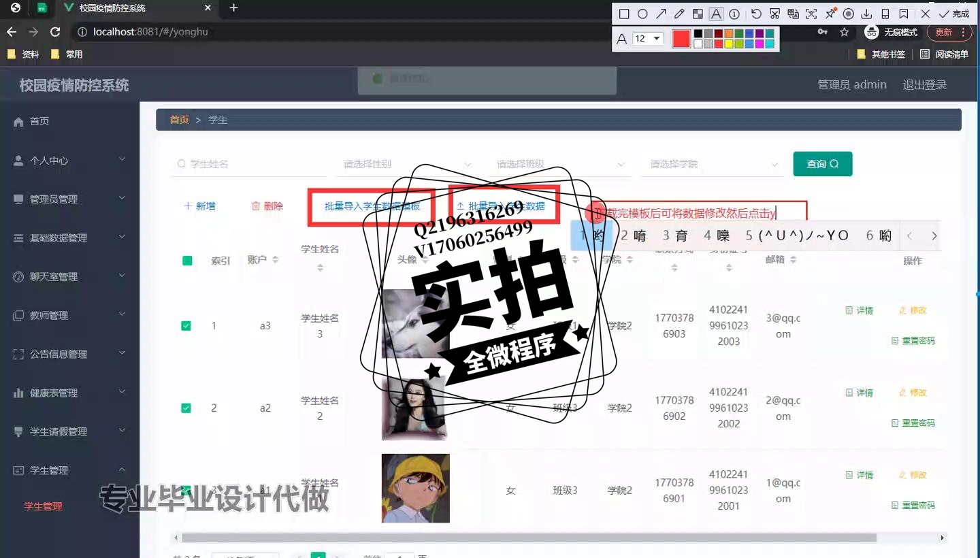Click the bookmark icon in capture toolbar
Screen dimensions: 980x558
904,14
